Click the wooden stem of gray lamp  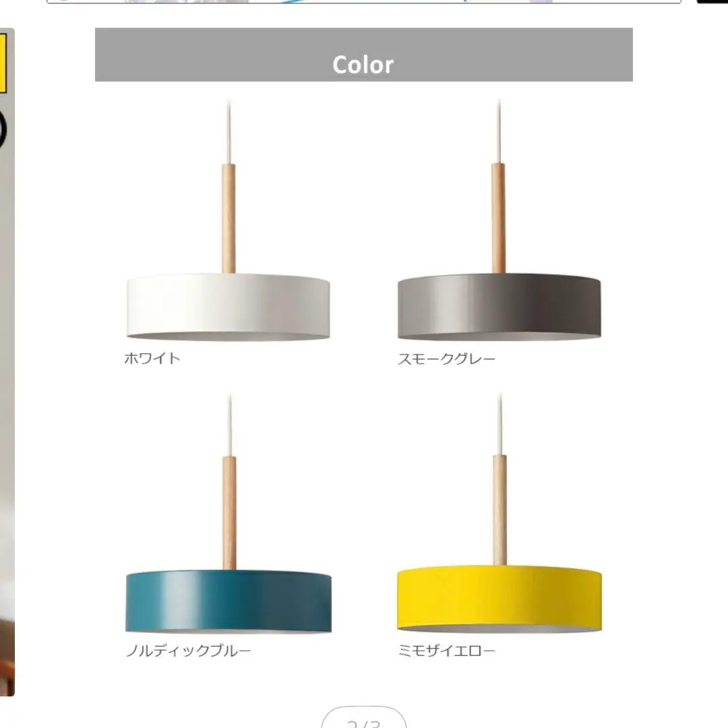(499, 218)
